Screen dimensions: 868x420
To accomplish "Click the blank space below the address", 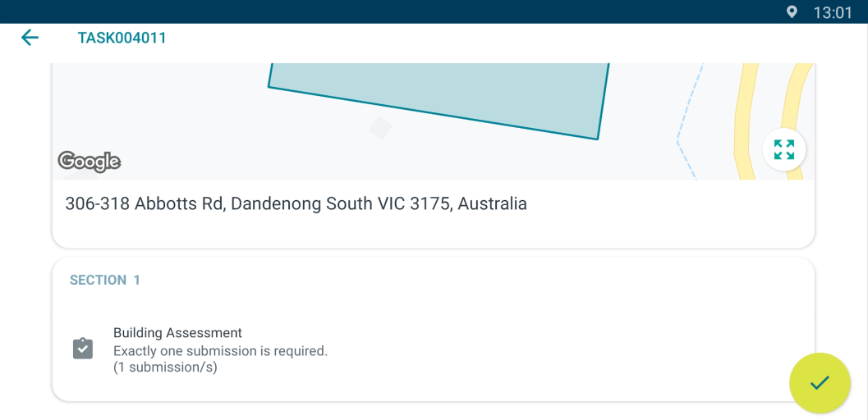I will (x=411, y=231).
